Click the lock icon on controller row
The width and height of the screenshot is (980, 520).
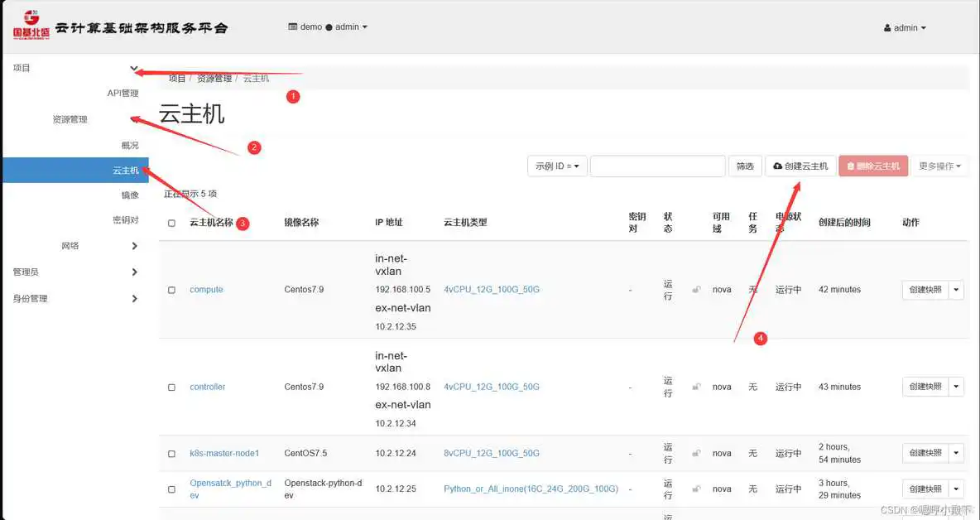click(x=696, y=386)
